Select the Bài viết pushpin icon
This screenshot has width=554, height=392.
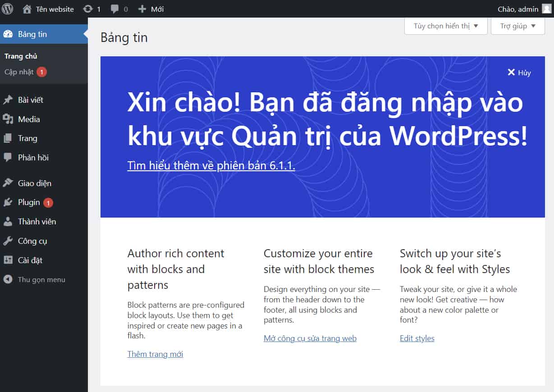pyautogui.click(x=9, y=100)
